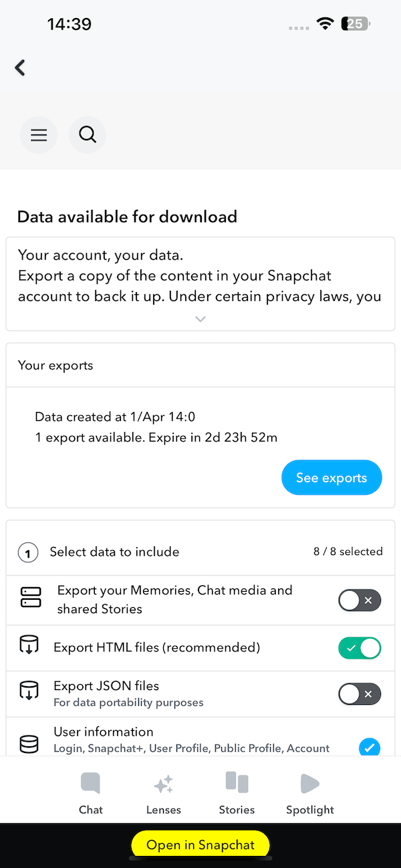Tap the Memories export storage icon
Image resolution: width=401 pixels, height=868 pixels.
[31, 598]
